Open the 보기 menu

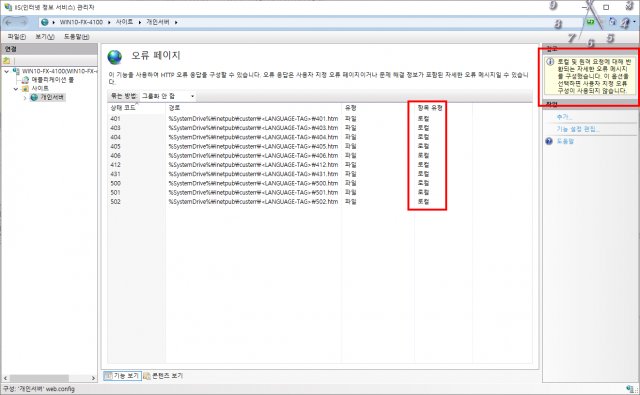44,37
